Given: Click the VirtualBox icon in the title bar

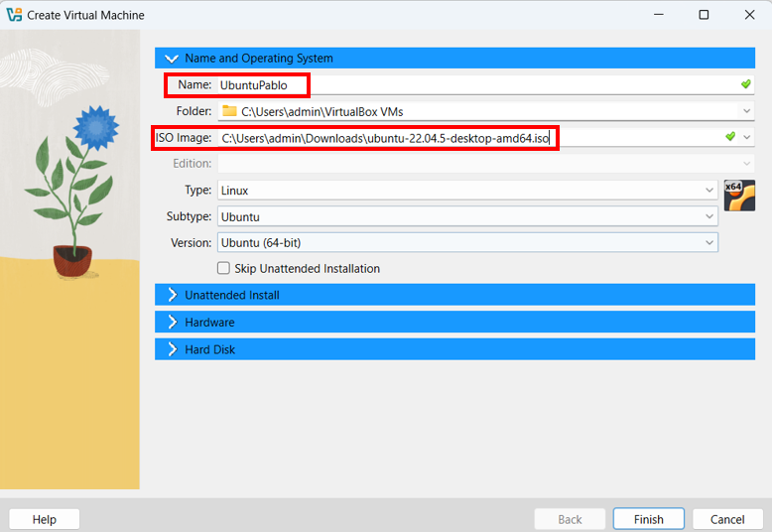Looking at the screenshot, I should click(x=15, y=15).
